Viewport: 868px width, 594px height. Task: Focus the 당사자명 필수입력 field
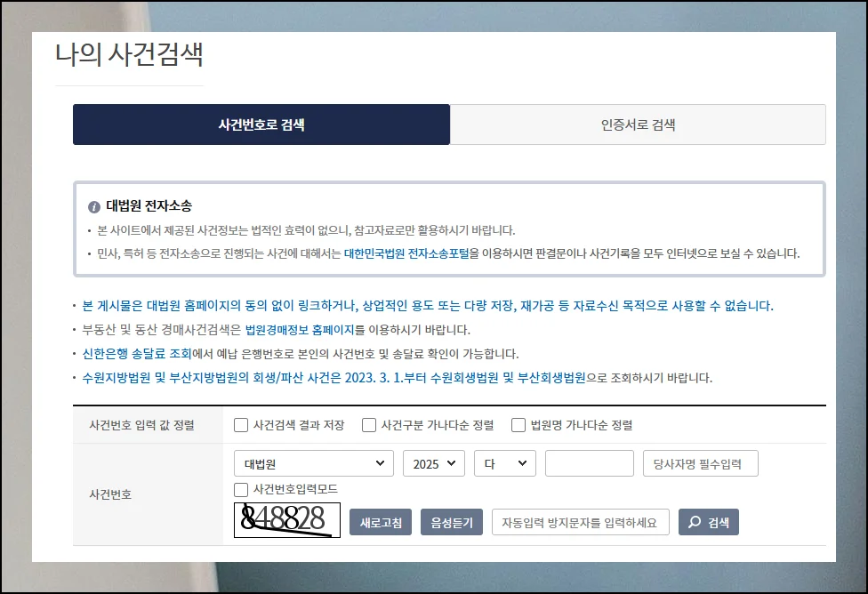(x=700, y=463)
